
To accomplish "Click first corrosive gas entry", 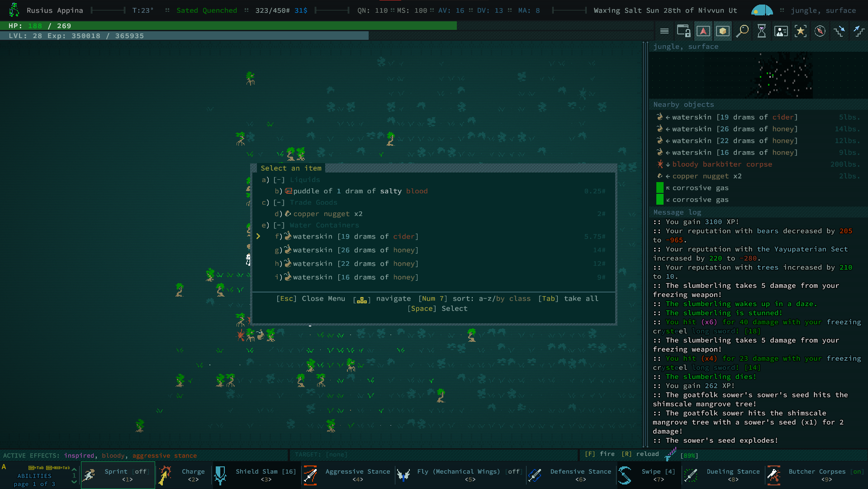I will [758, 187].
